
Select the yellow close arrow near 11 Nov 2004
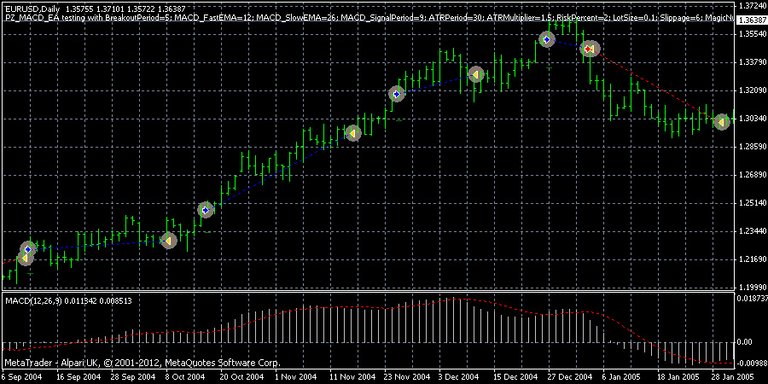click(353, 133)
